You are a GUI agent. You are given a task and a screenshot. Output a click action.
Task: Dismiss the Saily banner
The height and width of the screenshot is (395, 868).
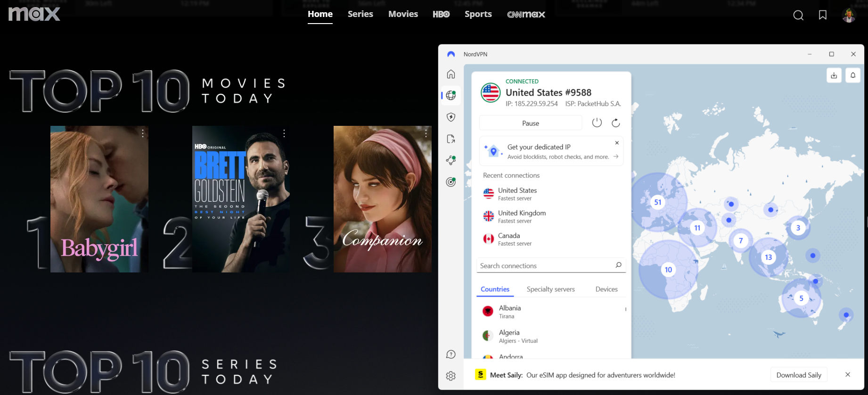pos(848,374)
